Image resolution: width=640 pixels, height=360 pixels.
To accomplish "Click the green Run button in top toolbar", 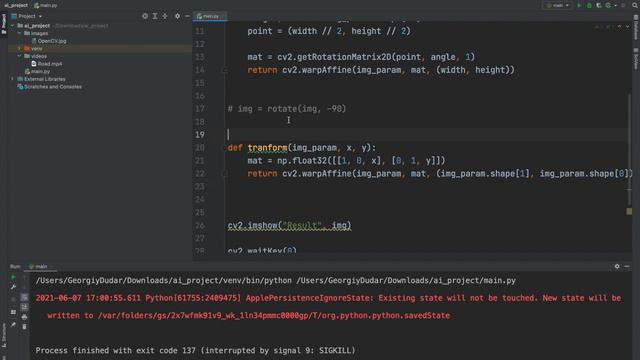I will coord(579,5).
